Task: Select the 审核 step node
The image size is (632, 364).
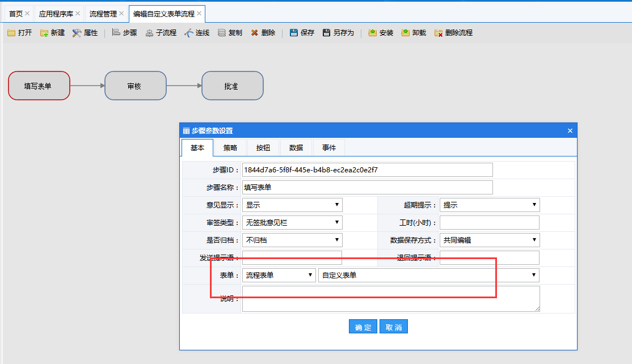Action: tap(136, 86)
